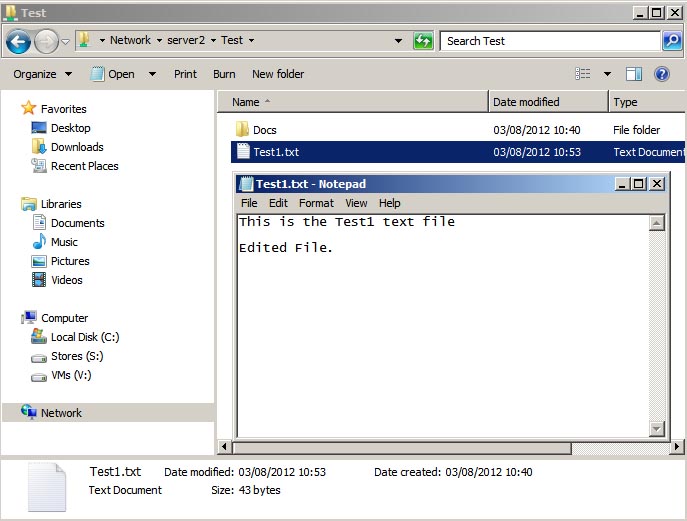Expand the arrow next to Open

coord(152,74)
